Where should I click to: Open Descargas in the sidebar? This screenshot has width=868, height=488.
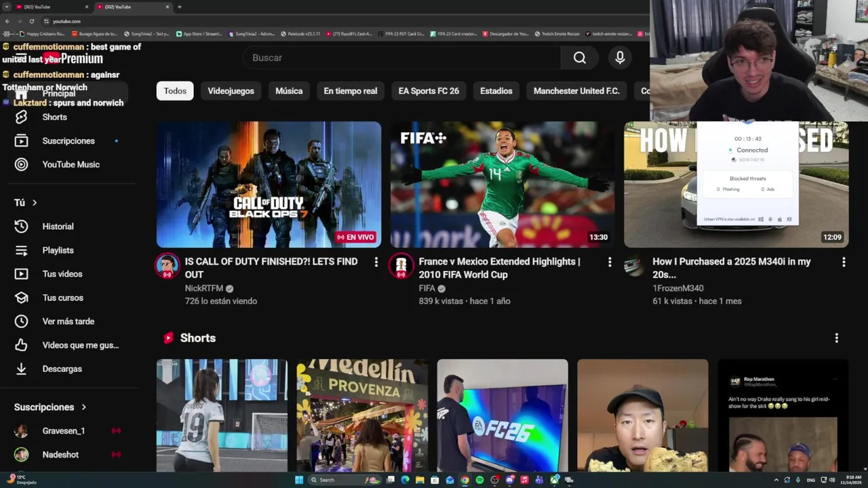click(x=62, y=369)
